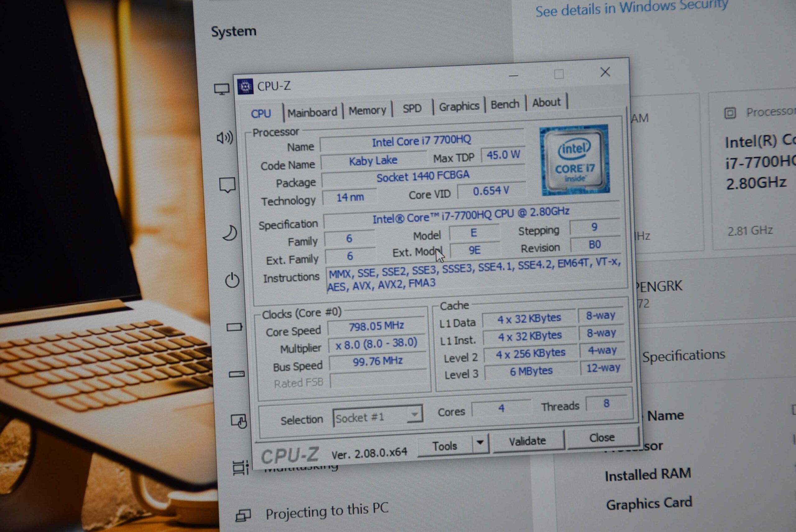
Task: Open Projecting to this PC setting
Action: coord(326,511)
